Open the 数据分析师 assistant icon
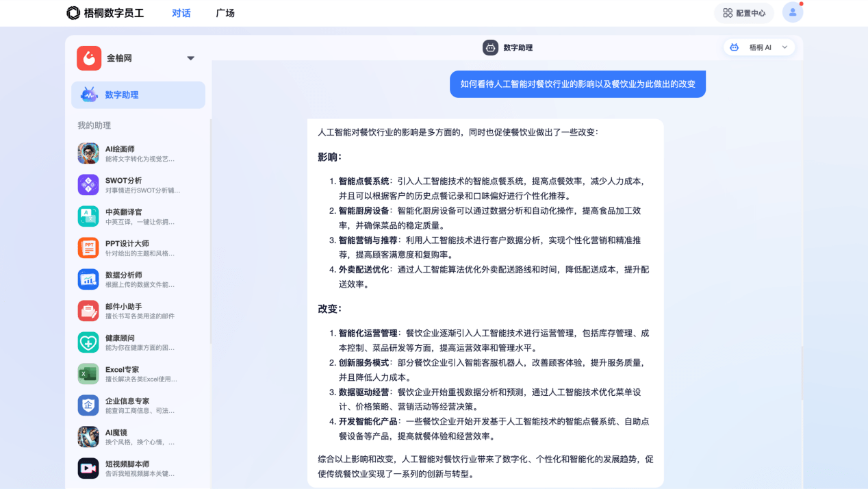The width and height of the screenshot is (868, 489). pos(88,279)
